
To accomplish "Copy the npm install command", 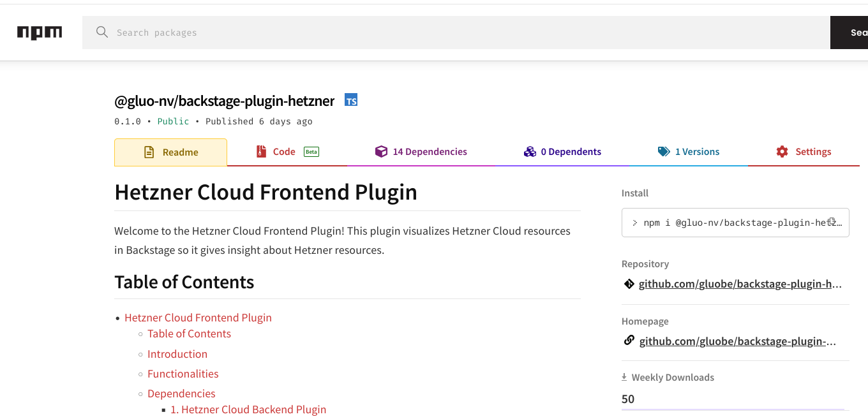I will [x=832, y=222].
